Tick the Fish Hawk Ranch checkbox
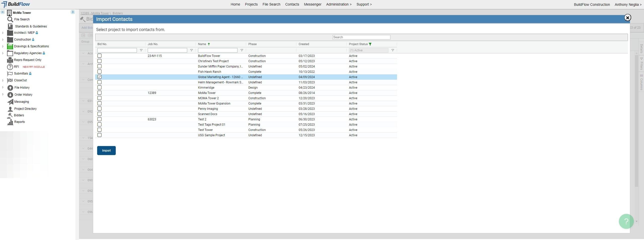The width and height of the screenshot is (644, 240). [99, 72]
